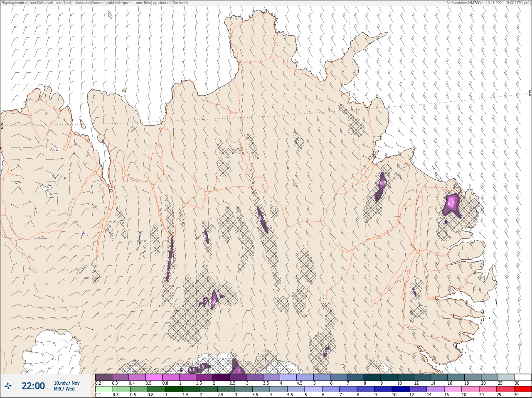Select the 22:00 forecast time display
The height and width of the screenshot is (398, 532).
[33, 386]
